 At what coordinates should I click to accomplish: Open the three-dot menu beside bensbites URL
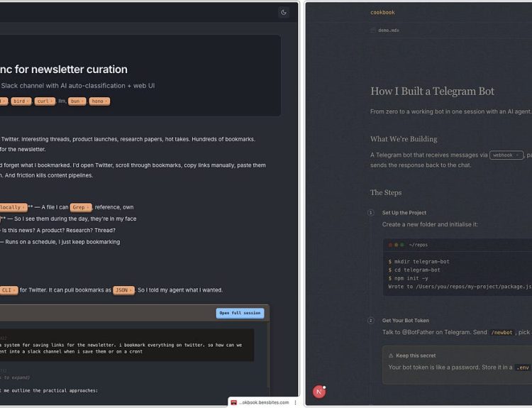295,402
